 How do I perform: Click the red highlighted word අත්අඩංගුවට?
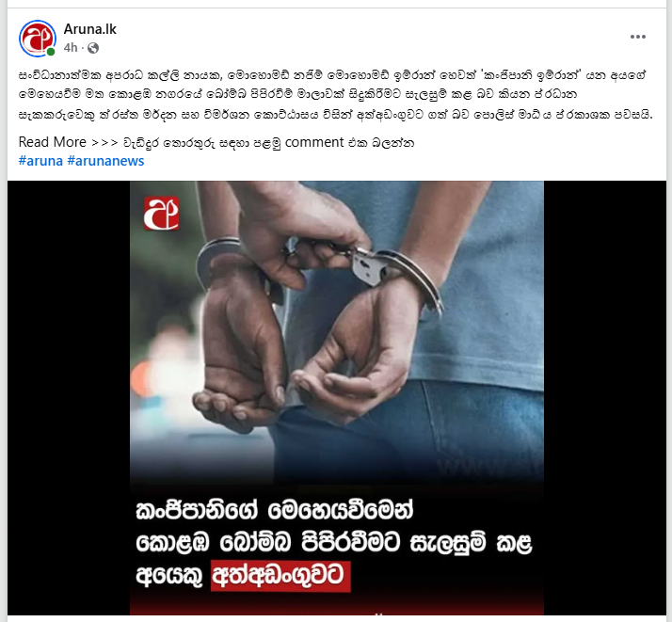point(280,576)
